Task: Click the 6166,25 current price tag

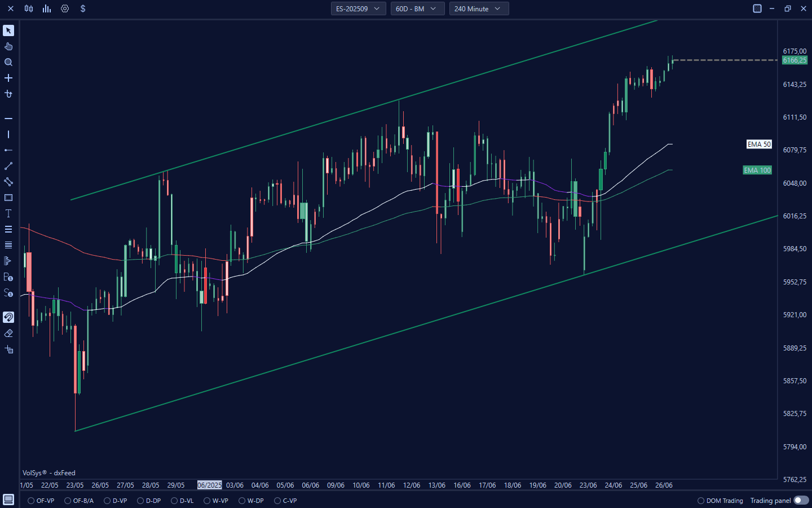Action: pyautogui.click(x=795, y=60)
